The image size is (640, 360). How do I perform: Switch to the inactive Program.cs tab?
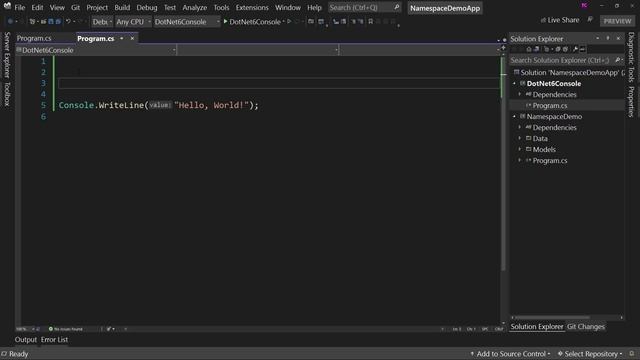[34, 38]
